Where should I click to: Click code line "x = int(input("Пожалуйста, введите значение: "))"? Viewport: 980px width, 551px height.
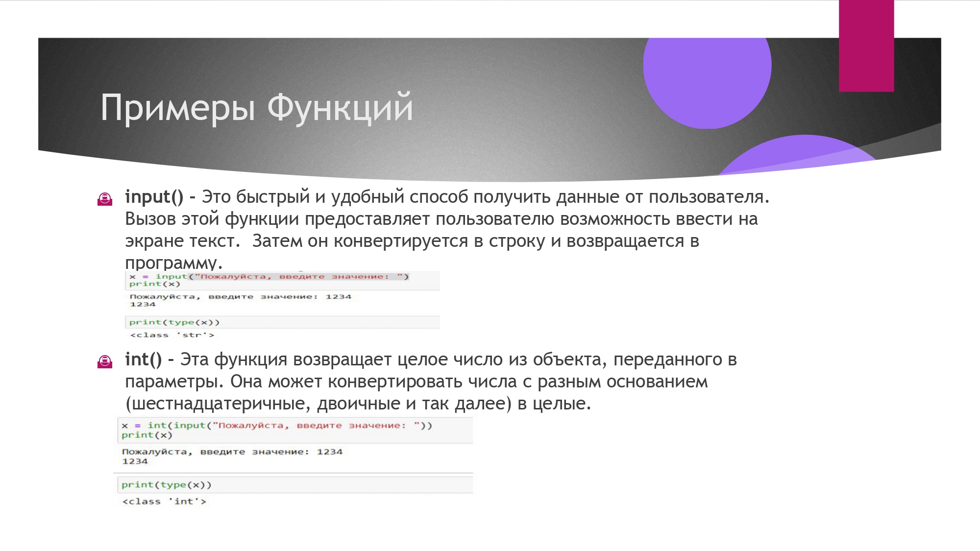(277, 426)
